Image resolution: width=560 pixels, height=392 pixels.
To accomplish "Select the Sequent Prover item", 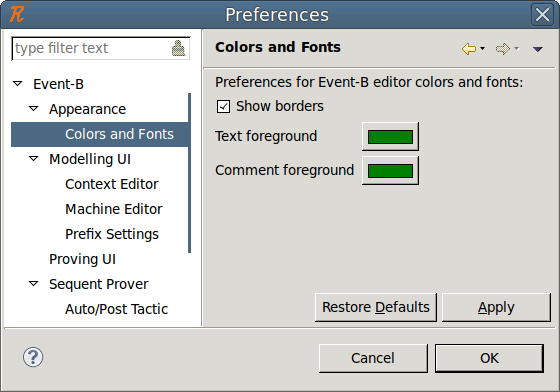I will pyautogui.click(x=99, y=284).
